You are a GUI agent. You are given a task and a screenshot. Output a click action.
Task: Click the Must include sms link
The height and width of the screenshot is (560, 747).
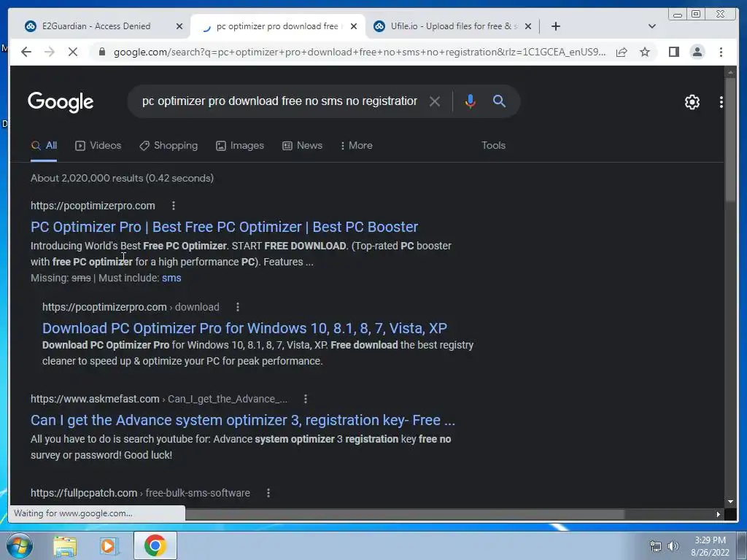pyautogui.click(x=171, y=278)
